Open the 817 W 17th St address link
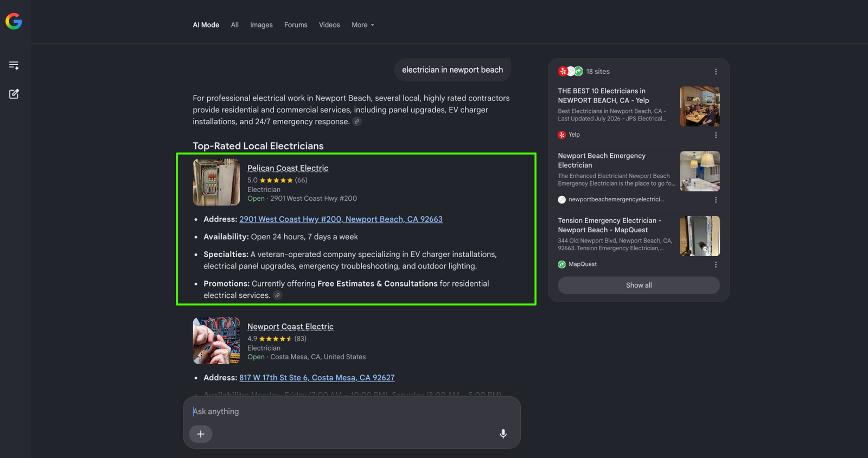 tap(317, 378)
